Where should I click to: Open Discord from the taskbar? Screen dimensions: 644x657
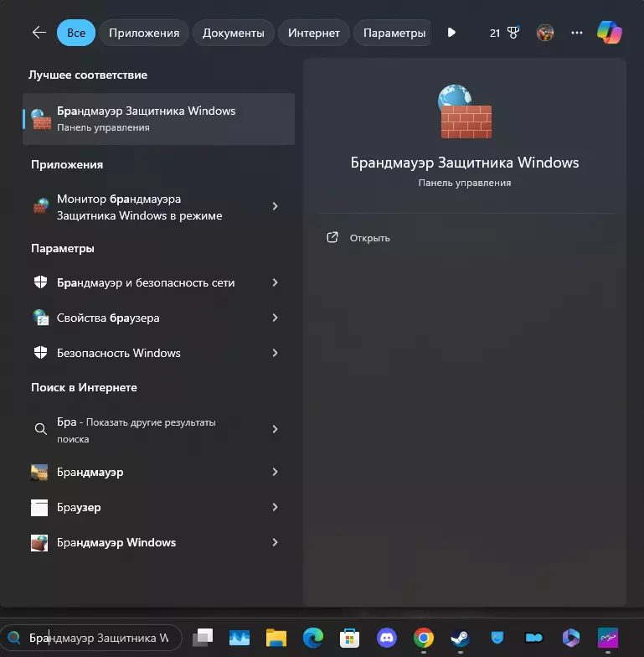click(x=387, y=638)
